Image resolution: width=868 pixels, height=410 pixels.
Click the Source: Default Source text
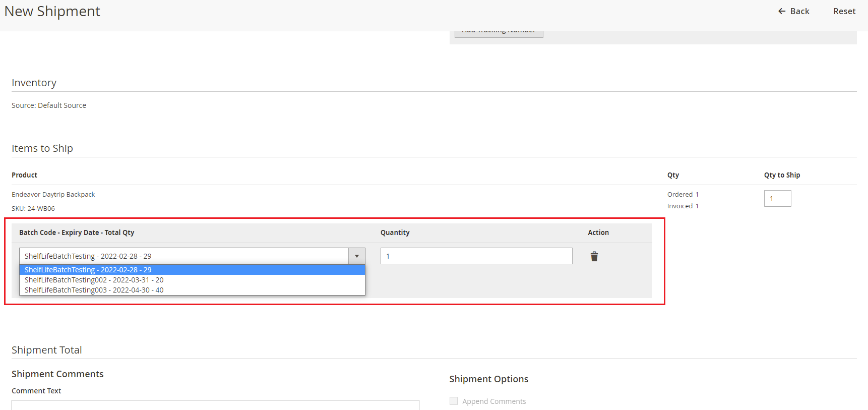49,105
